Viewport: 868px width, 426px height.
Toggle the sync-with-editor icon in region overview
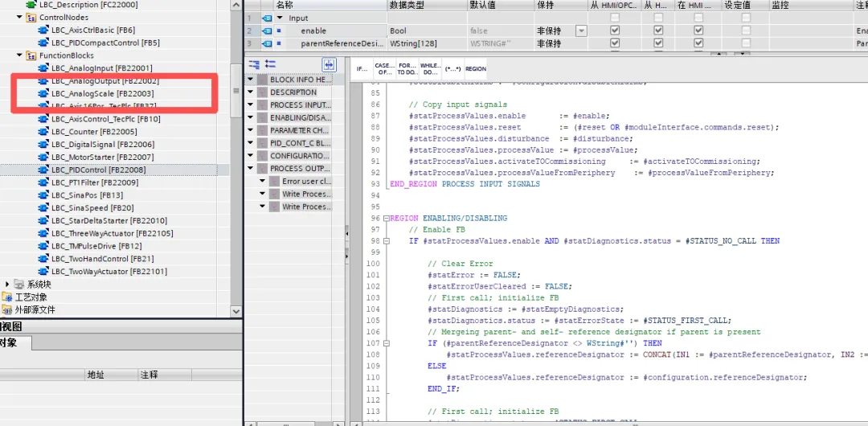point(330,65)
